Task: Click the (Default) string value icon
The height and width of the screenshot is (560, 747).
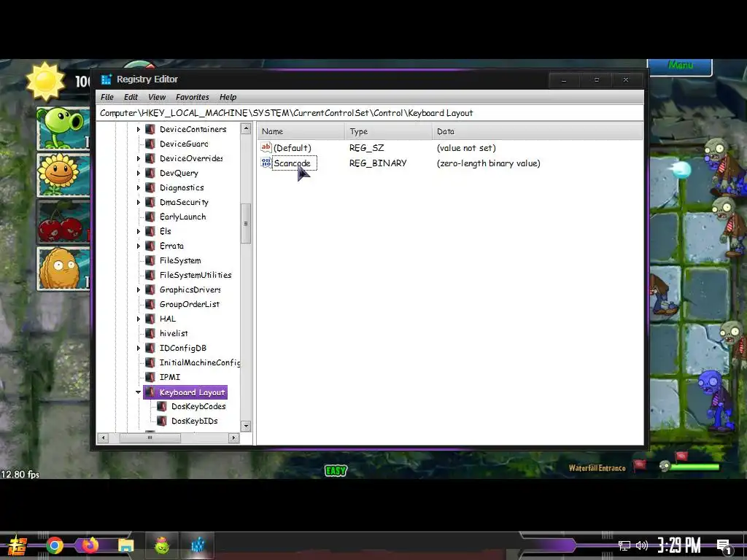Action: pos(266,147)
